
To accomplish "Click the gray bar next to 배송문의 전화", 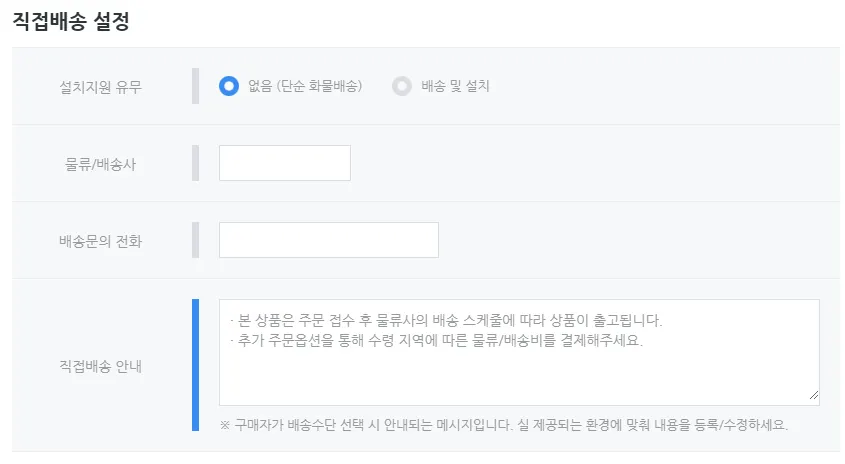I will [195, 240].
